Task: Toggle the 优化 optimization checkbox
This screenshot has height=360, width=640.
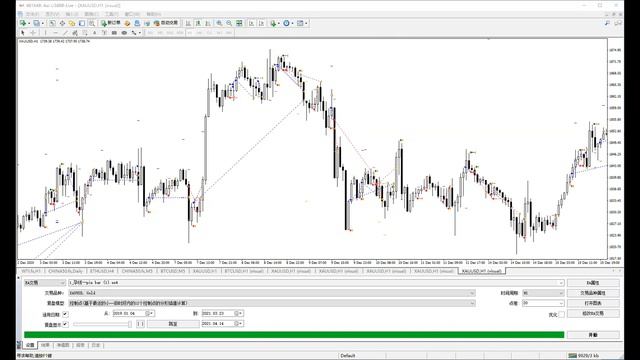Action: pos(562,314)
